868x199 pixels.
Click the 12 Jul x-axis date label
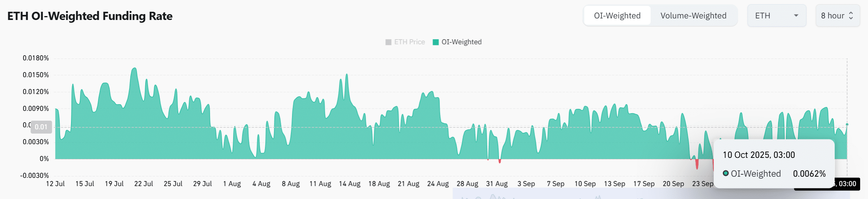(x=55, y=184)
